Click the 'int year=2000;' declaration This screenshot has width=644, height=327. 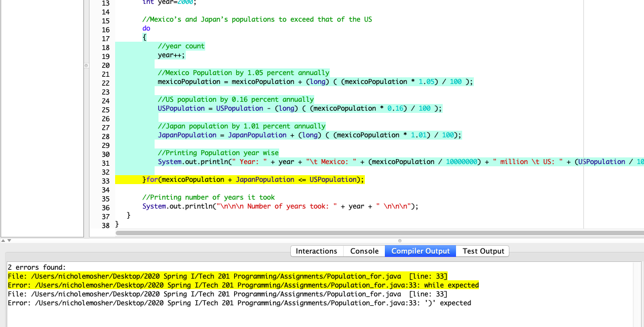[170, 2]
